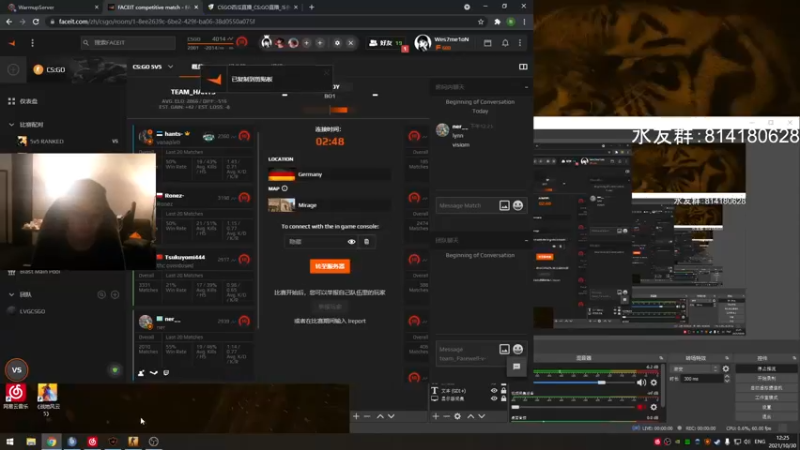Open OBS settings button in controls
Viewport: 800px width, 450px height.
766,407
